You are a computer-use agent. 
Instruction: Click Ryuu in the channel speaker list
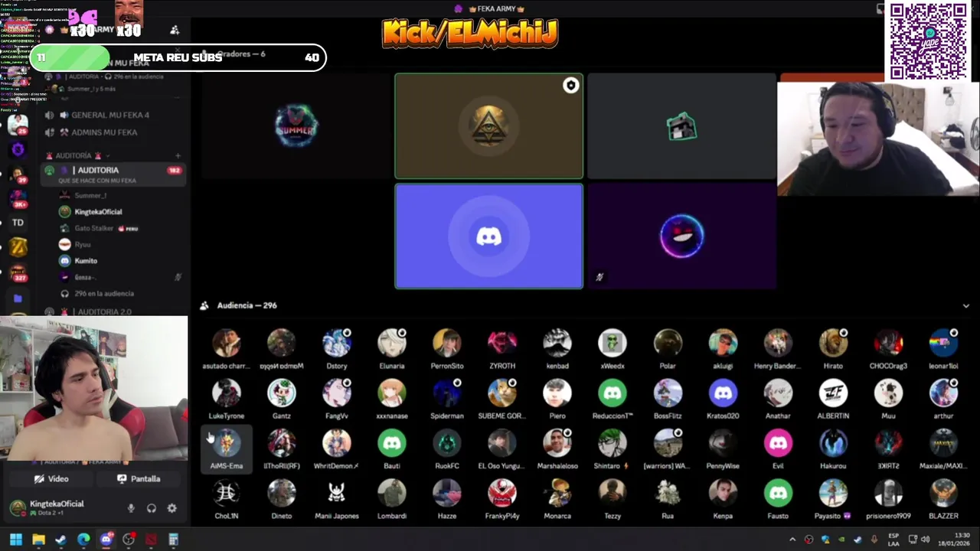coord(83,245)
